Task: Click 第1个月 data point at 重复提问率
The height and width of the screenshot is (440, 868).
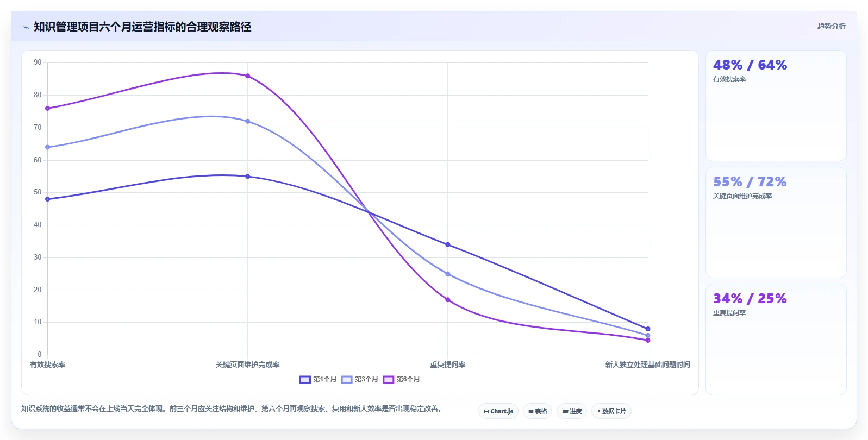Action: click(448, 244)
